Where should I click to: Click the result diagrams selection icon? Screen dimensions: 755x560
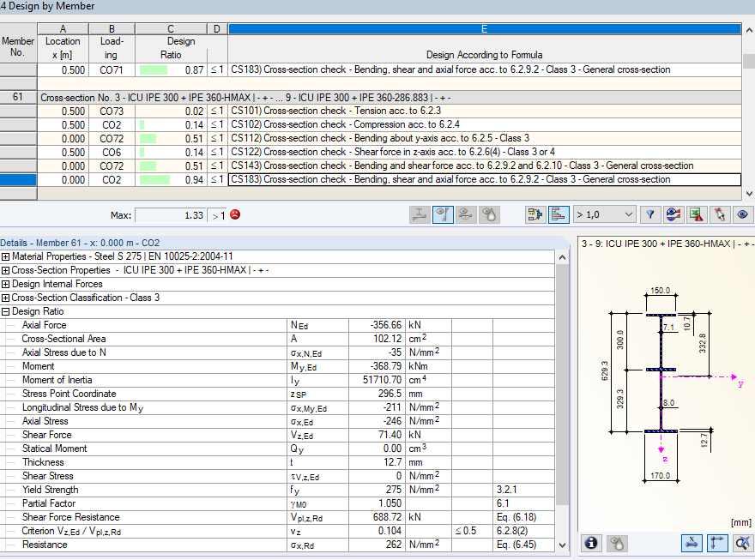[x=536, y=214]
